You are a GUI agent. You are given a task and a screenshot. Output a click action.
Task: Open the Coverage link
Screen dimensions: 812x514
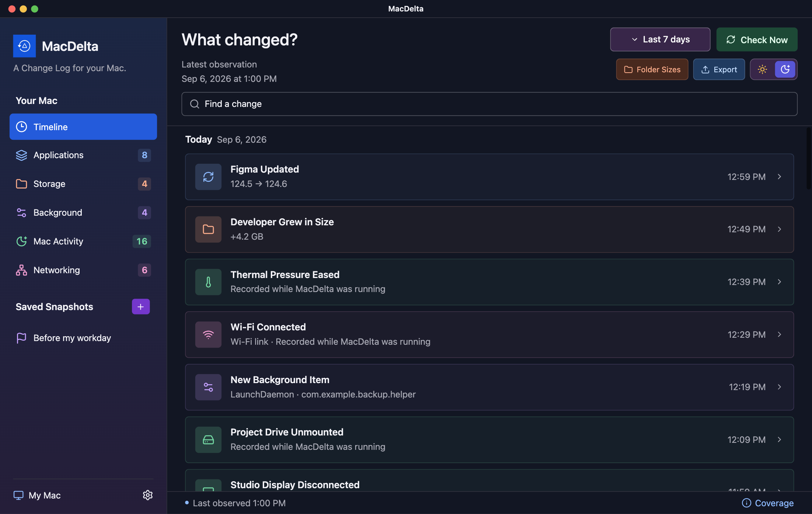pyautogui.click(x=768, y=503)
